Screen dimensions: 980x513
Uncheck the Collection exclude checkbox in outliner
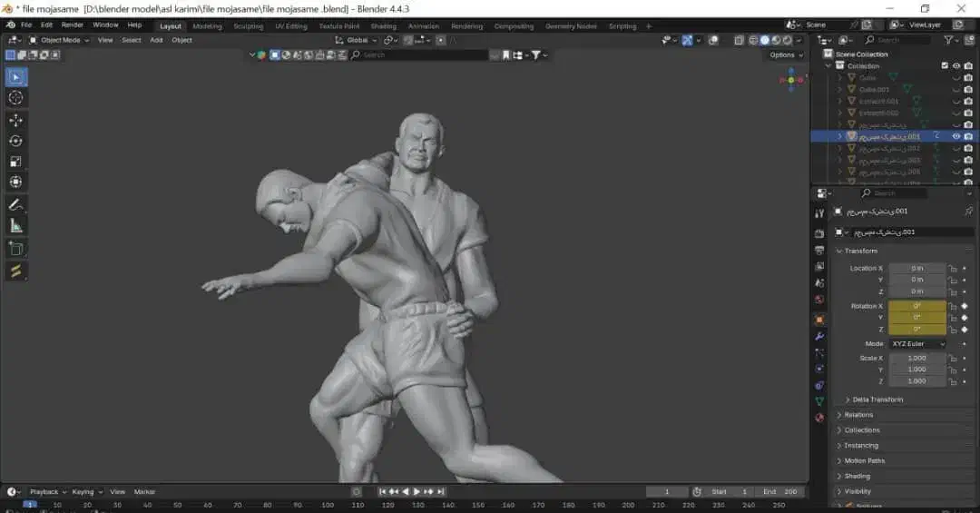pyautogui.click(x=945, y=66)
